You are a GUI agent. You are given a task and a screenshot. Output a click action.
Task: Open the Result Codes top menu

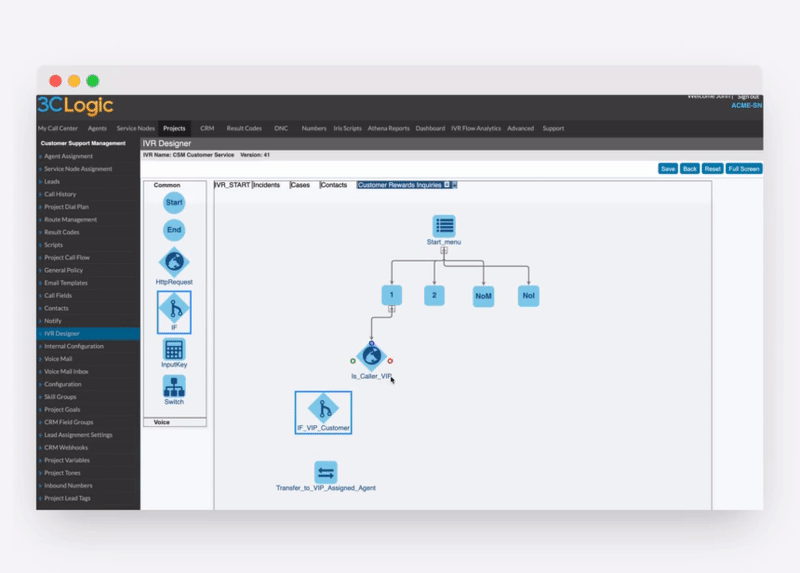coord(244,129)
